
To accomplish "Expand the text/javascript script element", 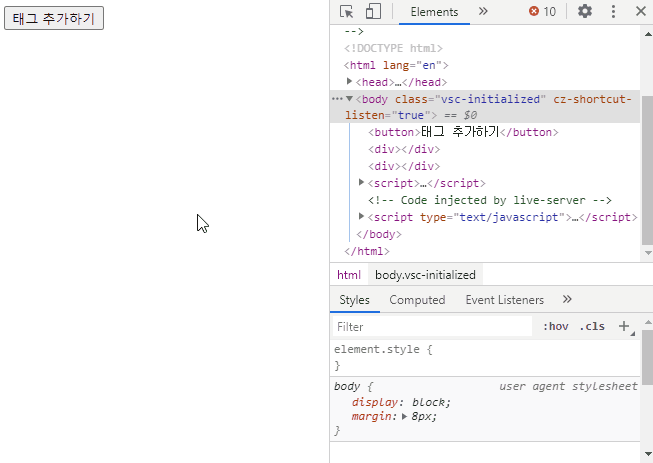I will (361, 216).
